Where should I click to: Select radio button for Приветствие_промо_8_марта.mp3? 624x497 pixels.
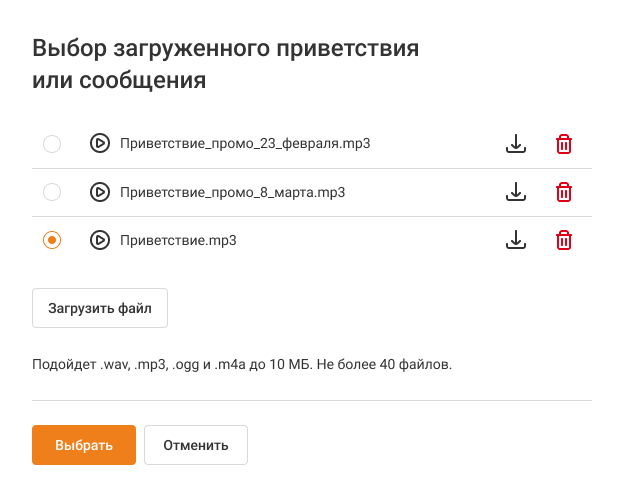(52, 192)
